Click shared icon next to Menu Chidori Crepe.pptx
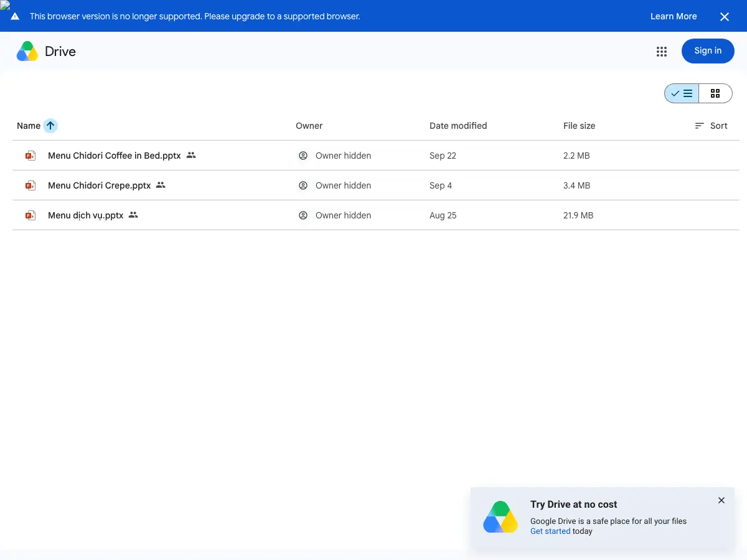Image resolution: width=747 pixels, height=560 pixels. coord(161,185)
